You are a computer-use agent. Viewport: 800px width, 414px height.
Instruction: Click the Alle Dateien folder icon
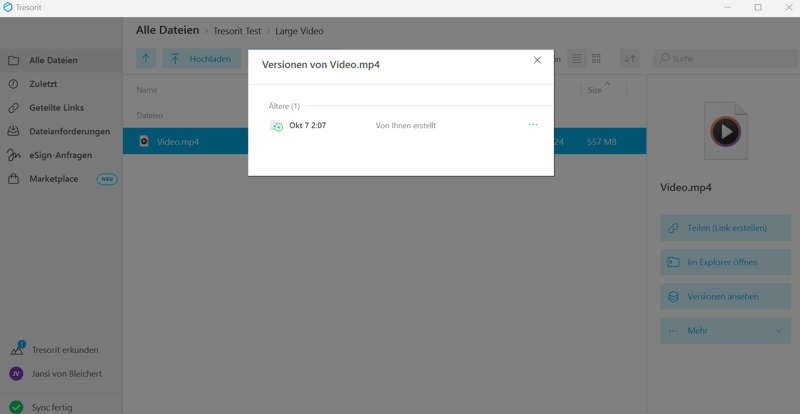coord(14,60)
